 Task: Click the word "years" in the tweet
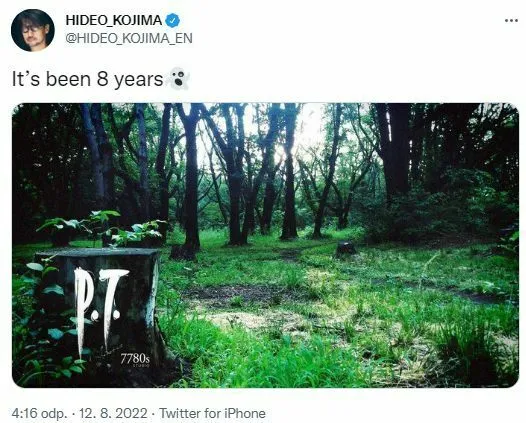tap(139, 81)
